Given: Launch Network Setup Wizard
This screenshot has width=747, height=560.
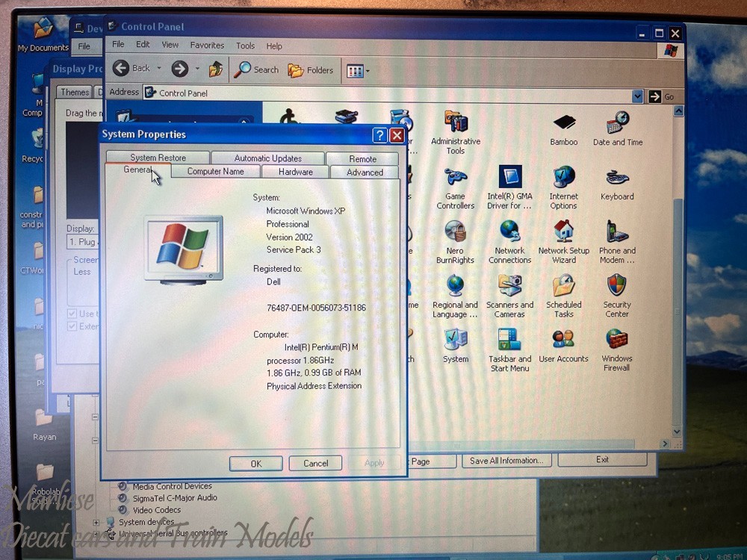Looking at the screenshot, I should pos(563,243).
